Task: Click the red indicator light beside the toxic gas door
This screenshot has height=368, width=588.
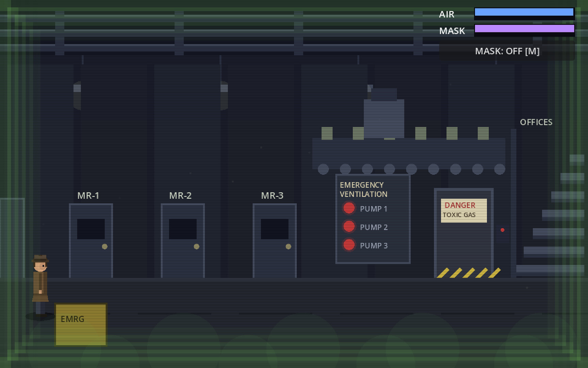Action: point(502,230)
